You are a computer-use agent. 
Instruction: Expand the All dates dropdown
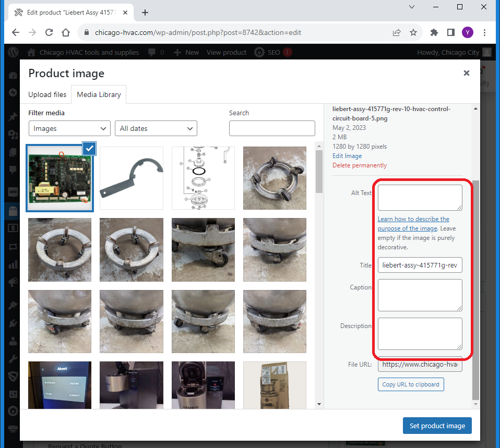pos(156,128)
